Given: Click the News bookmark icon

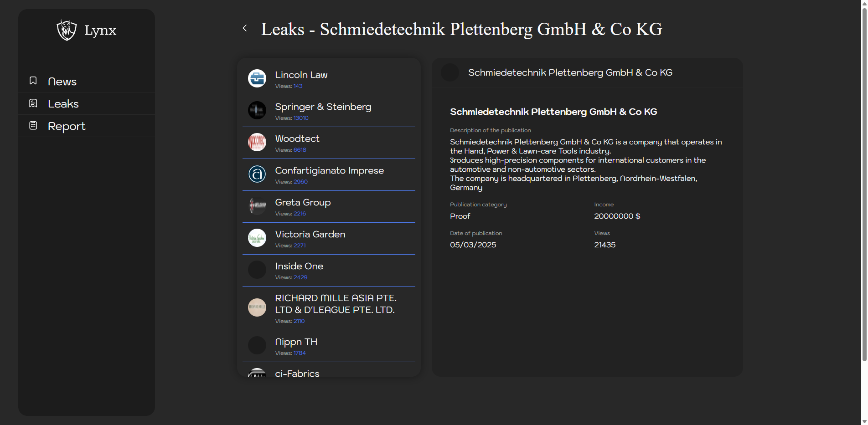Looking at the screenshot, I should 33,81.
